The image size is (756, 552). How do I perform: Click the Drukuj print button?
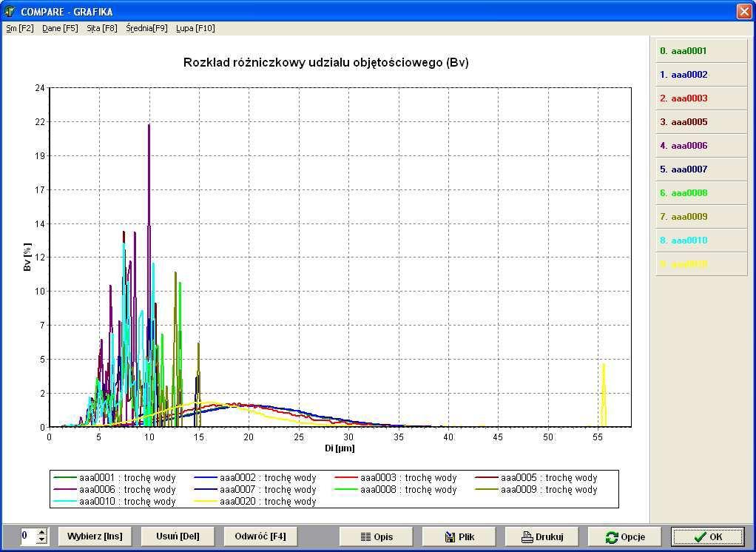tap(542, 537)
